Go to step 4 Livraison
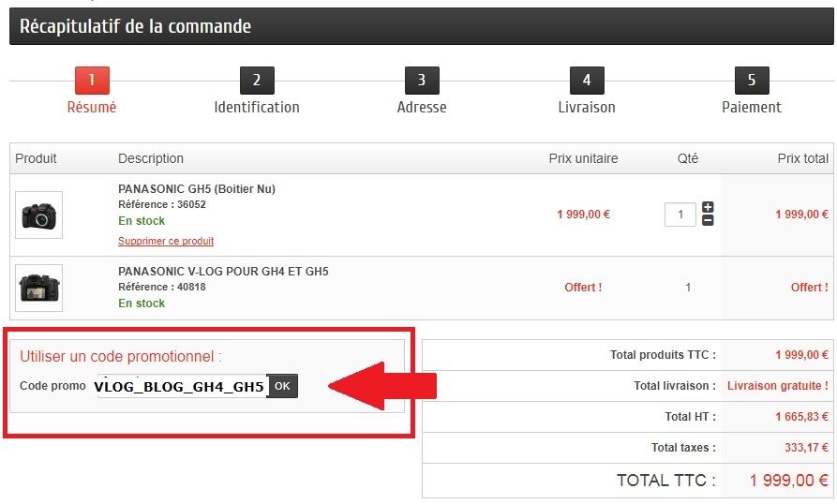The width and height of the screenshot is (837, 504). click(587, 90)
